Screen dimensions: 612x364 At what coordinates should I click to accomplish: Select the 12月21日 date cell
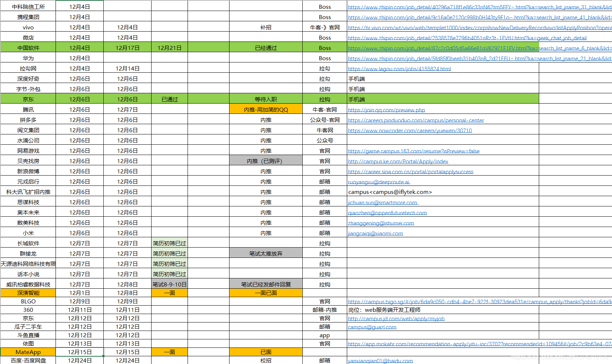[170, 48]
